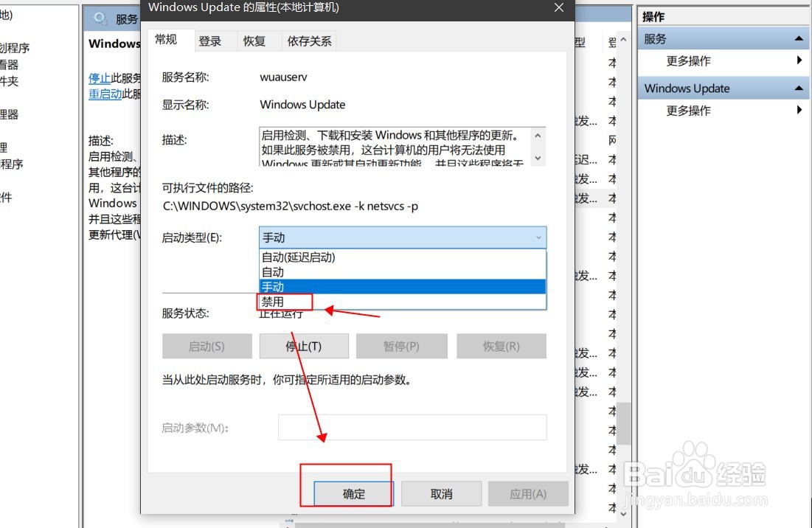Close the Windows Update properties dialog
Viewport: 812px width, 528px height.
(559, 8)
